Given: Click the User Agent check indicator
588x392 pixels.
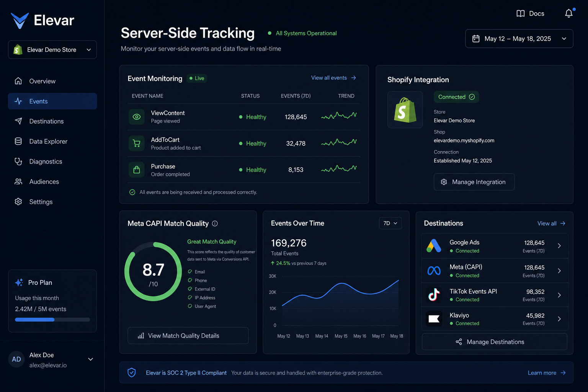Looking at the screenshot, I should click(190, 306).
